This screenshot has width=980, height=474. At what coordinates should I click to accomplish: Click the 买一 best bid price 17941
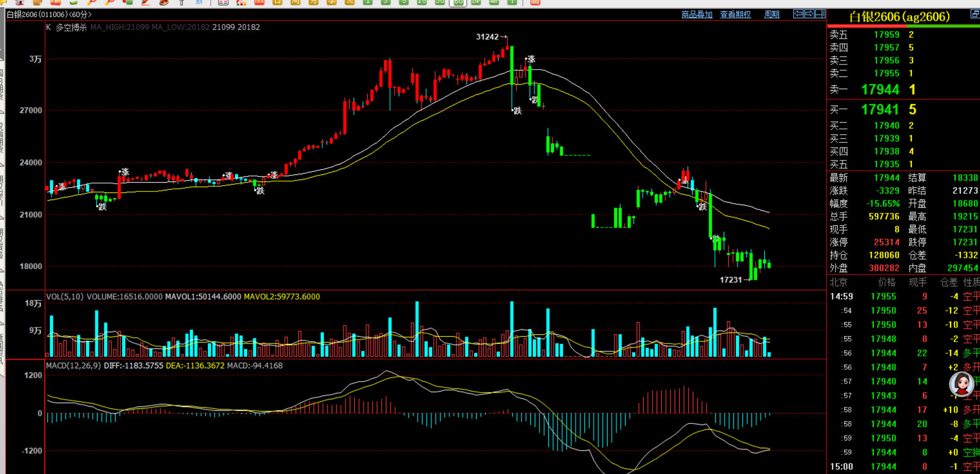[x=880, y=109]
